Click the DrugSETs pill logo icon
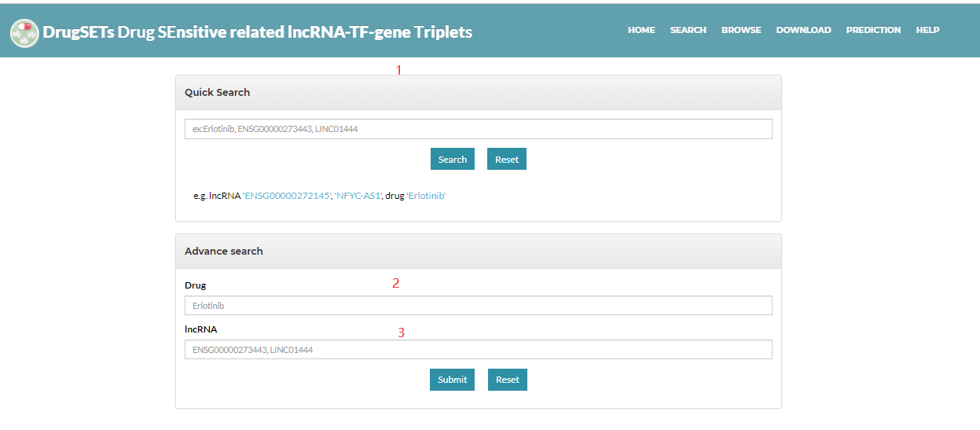The height and width of the screenshot is (430, 980). point(25,32)
